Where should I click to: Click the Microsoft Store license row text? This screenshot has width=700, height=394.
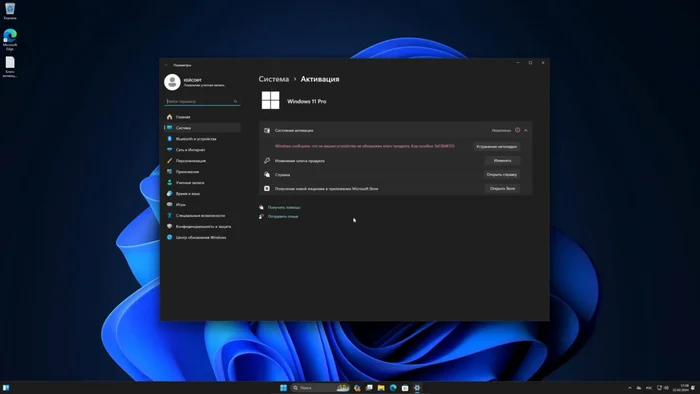326,189
